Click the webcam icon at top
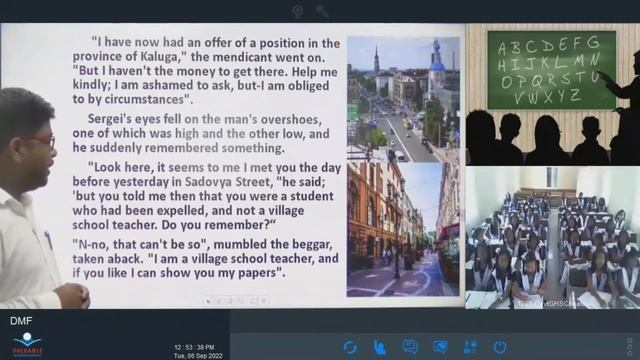The height and width of the screenshot is (360, 640). (x=298, y=11)
